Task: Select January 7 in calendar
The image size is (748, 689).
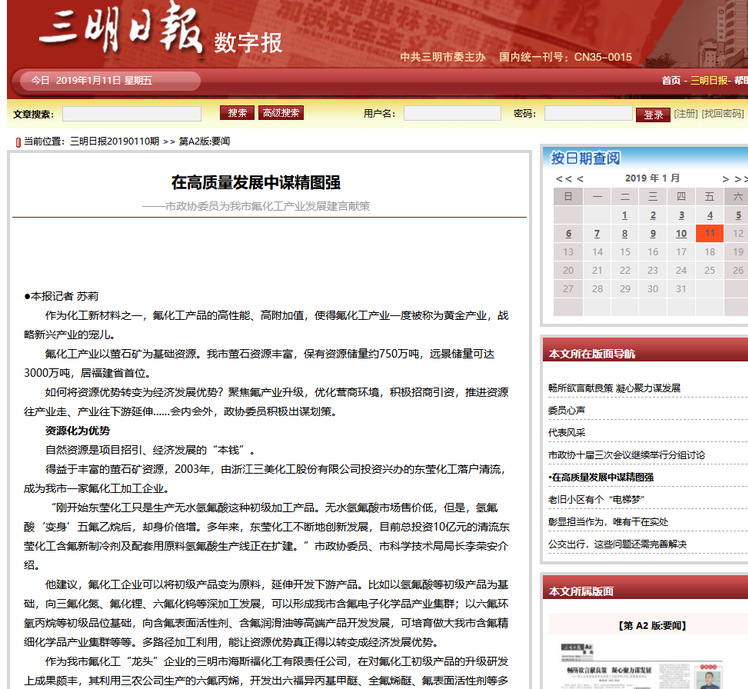Action: [597, 234]
